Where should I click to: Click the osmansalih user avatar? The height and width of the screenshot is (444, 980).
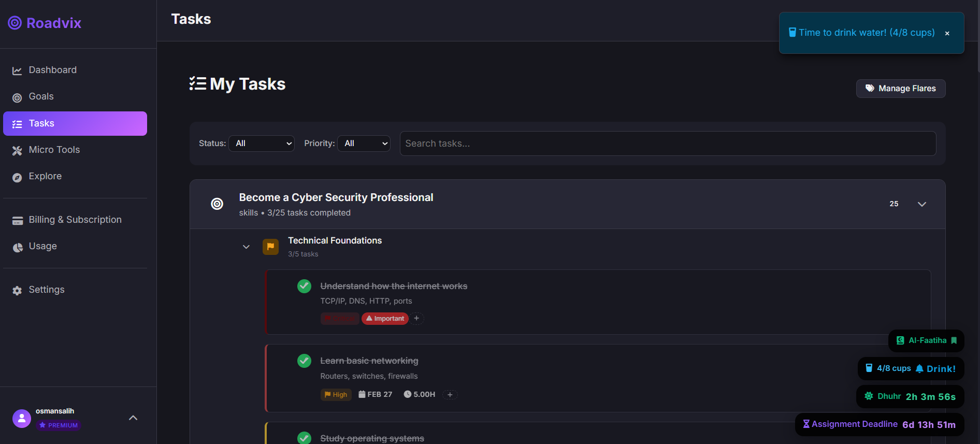pos(22,418)
